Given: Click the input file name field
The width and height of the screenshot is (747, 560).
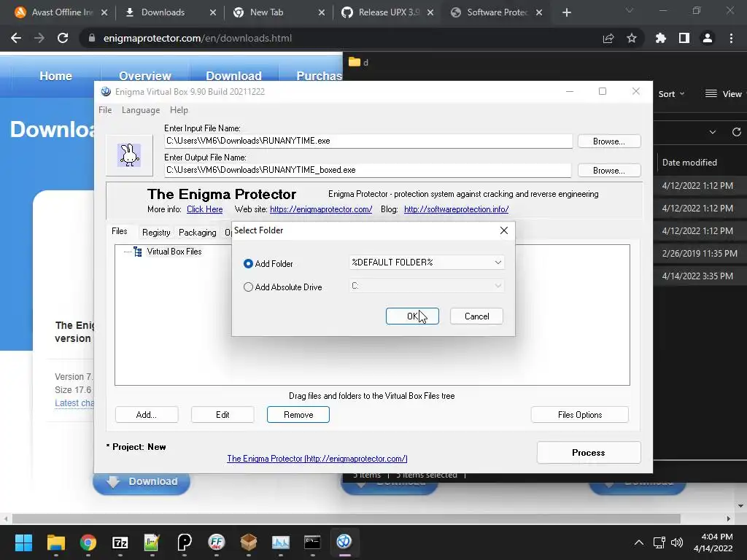Looking at the screenshot, I should (368, 141).
